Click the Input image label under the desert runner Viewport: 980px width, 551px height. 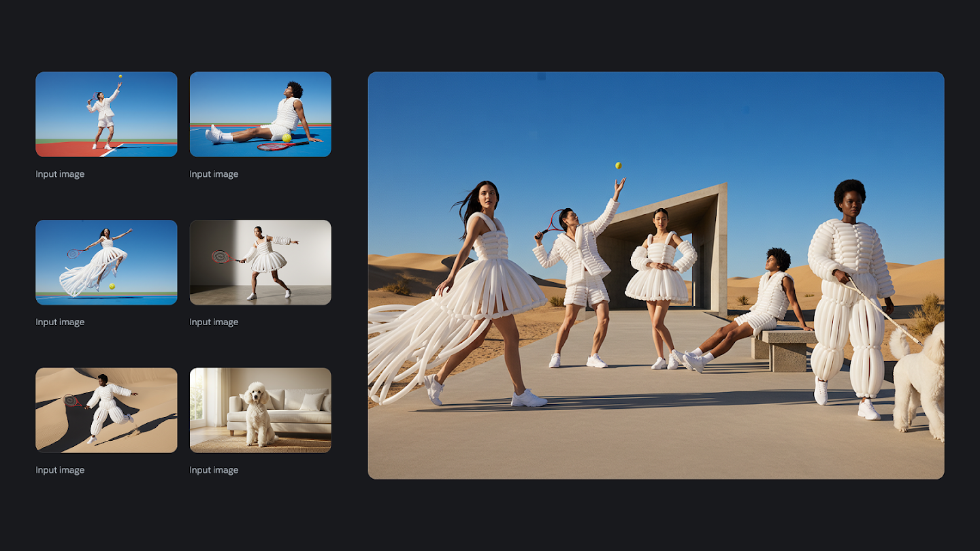pos(59,470)
